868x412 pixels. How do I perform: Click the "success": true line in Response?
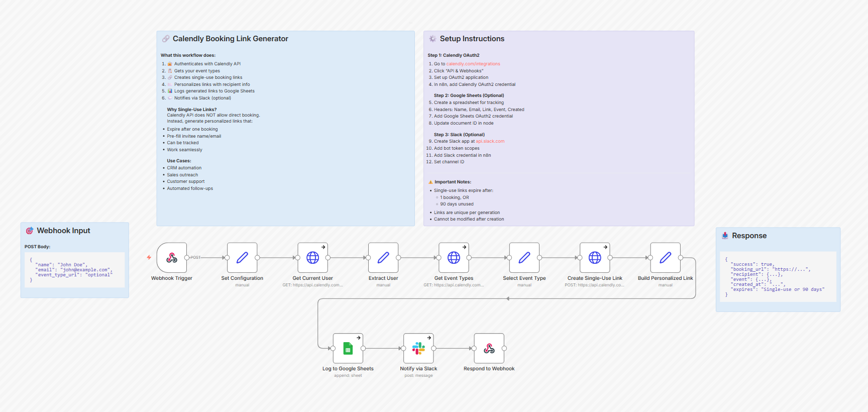point(752,264)
